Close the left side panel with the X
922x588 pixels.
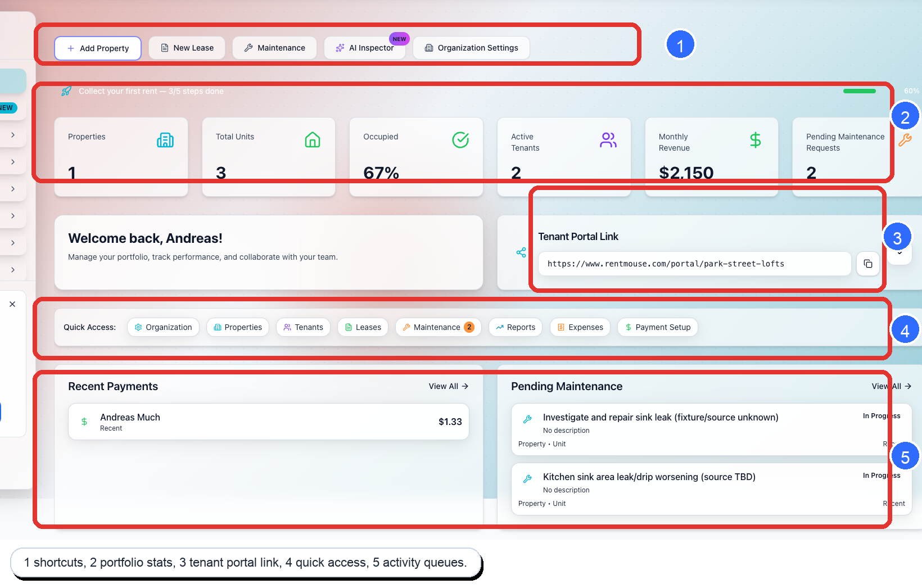click(12, 304)
